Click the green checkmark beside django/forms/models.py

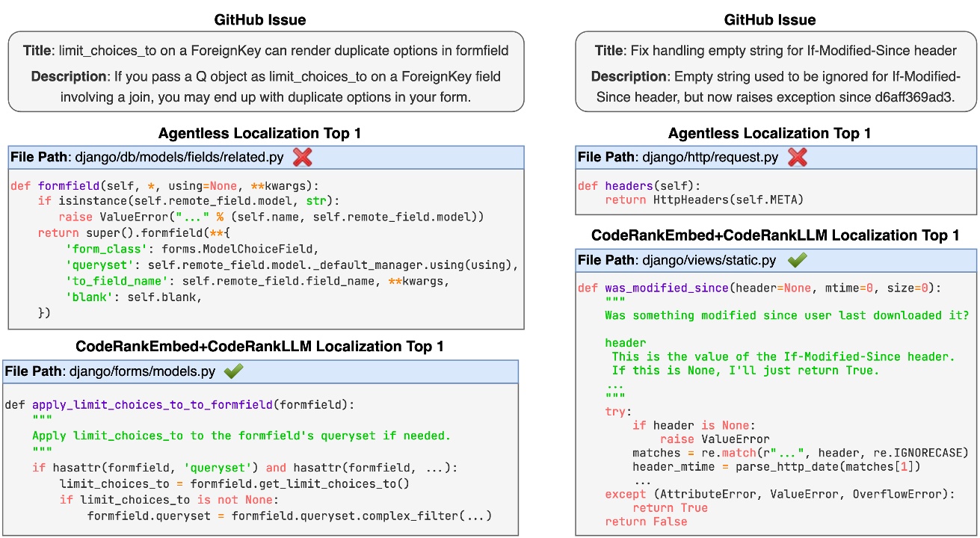tap(234, 371)
